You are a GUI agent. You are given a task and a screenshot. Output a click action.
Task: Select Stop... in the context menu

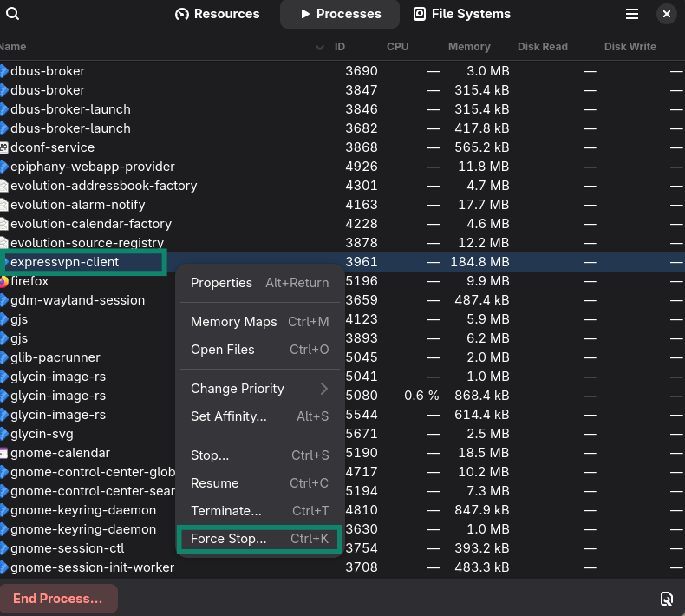click(260, 455)
